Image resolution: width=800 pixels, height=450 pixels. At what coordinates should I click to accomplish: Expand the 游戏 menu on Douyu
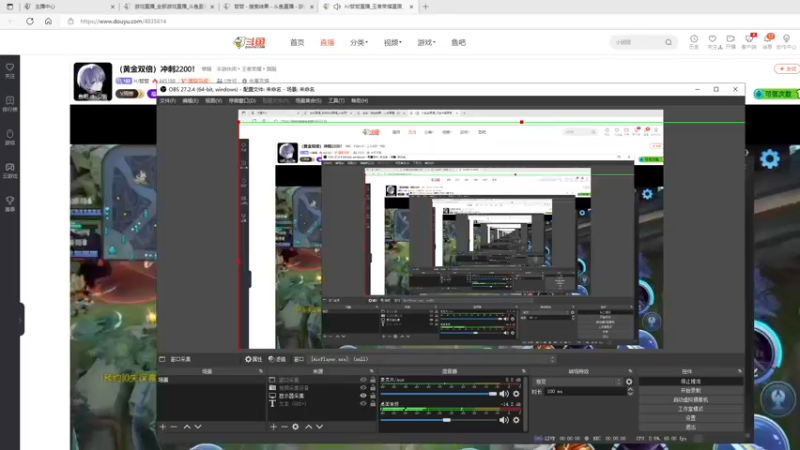tap(426, 42)
